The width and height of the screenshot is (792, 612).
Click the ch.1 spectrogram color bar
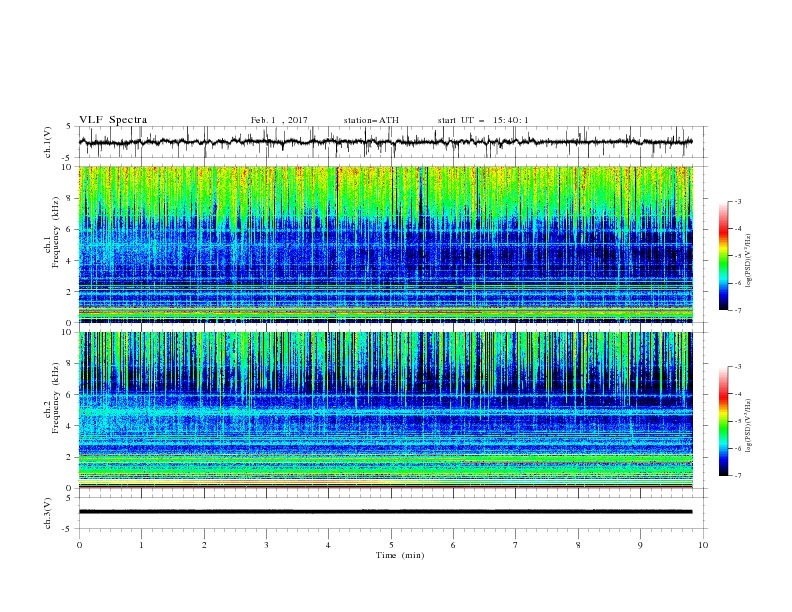click(723, 255)
